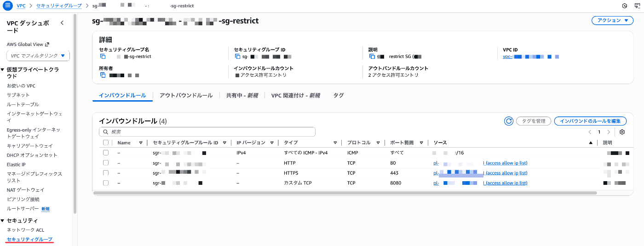Copy the description (説明) value
The width and height of the screenshot is (644, 246).
point(372,57)
